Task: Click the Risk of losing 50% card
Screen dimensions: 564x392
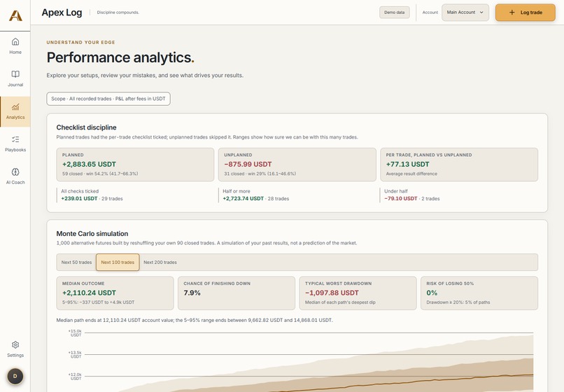Action: 479,293
